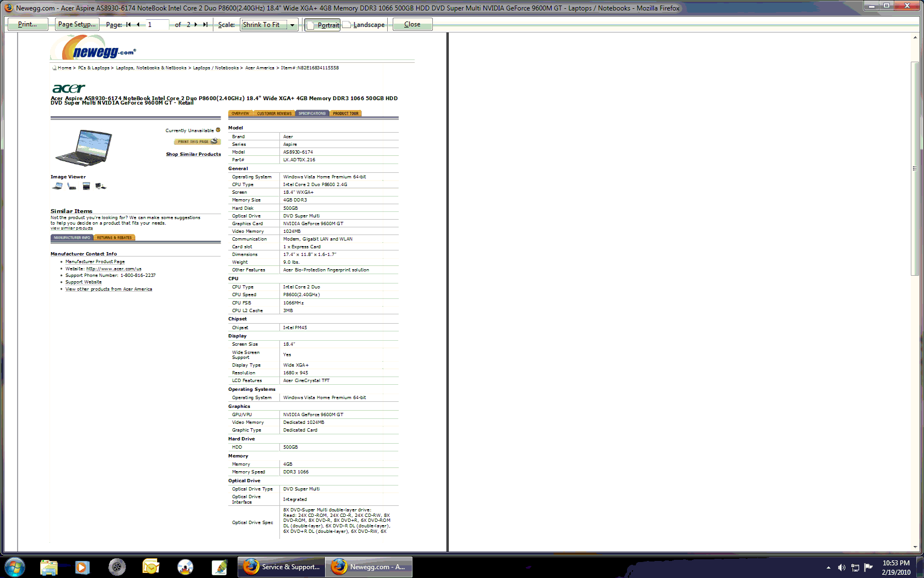Image resolution: width=924 pixels, height=578 pixels.
Task: Click 'Intel PM45' chipset value
Action: click(x=295, y=328)
